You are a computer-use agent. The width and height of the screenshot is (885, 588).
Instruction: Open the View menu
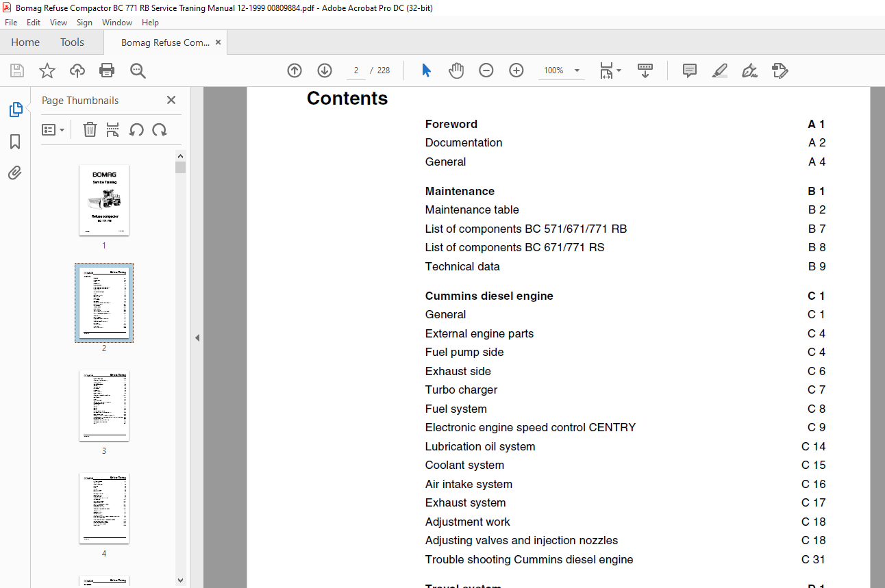[x=58, y=23]
